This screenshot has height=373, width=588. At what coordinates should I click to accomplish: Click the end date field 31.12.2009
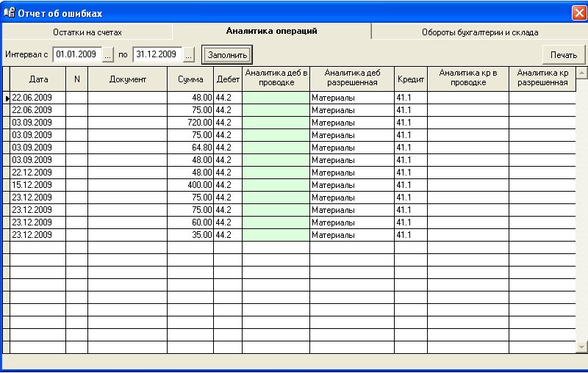pos(157,54)
